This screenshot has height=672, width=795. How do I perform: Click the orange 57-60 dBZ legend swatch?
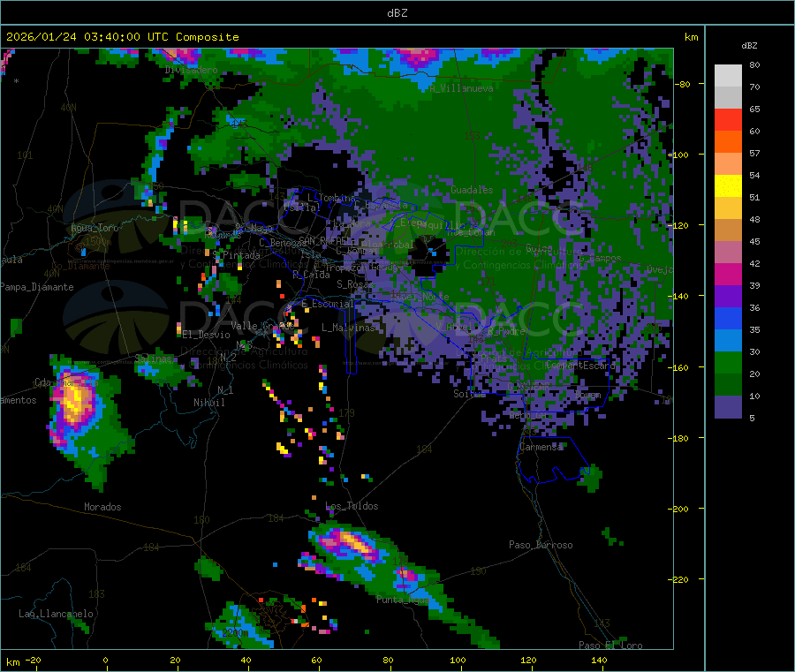pyautogui.click(x=728, y=142)
